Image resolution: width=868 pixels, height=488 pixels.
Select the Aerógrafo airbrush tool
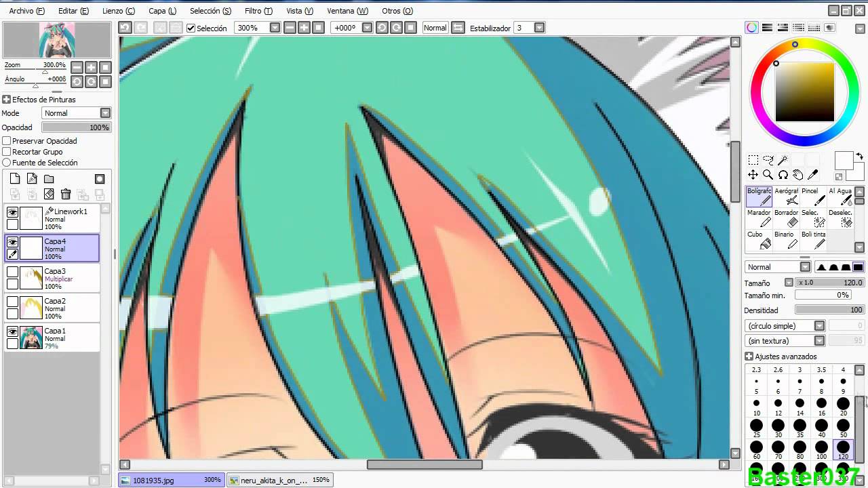786,197
